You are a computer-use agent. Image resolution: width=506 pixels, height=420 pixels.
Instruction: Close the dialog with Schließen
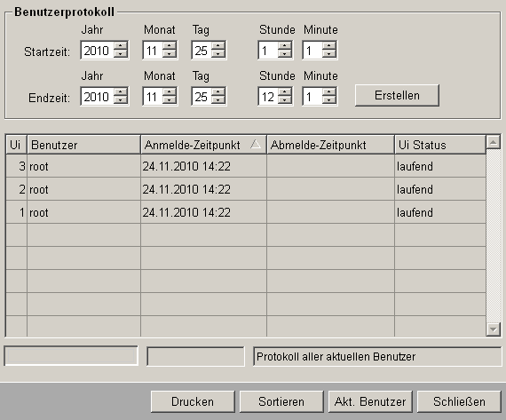(459, 401)
